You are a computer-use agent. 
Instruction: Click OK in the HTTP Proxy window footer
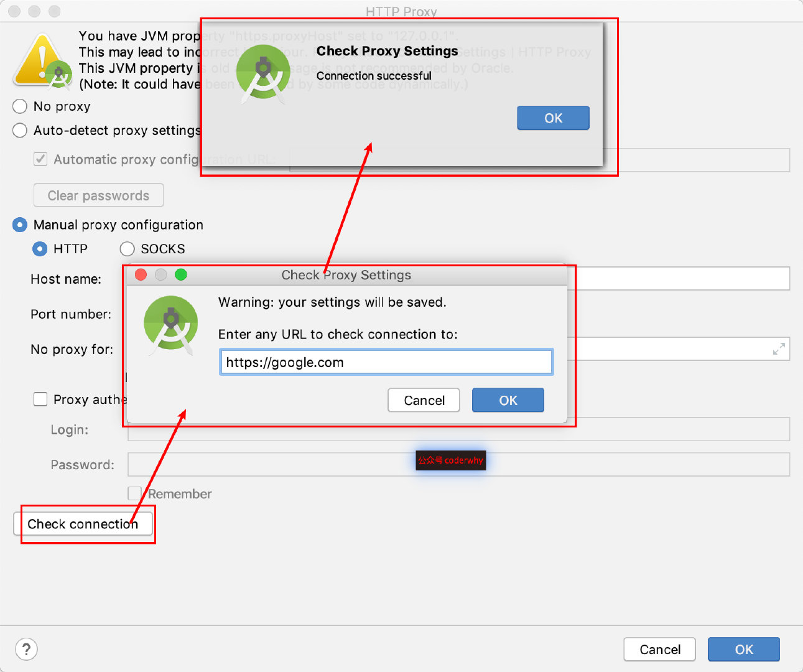744,650
